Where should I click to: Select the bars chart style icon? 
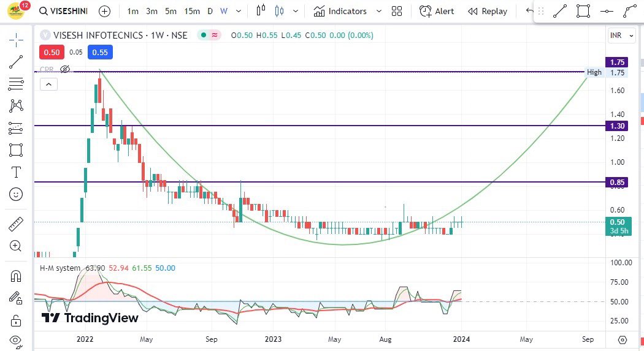point(261,10)
